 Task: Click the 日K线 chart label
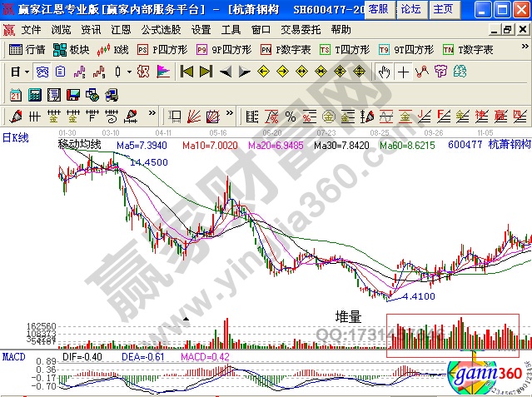coord(15,138)
